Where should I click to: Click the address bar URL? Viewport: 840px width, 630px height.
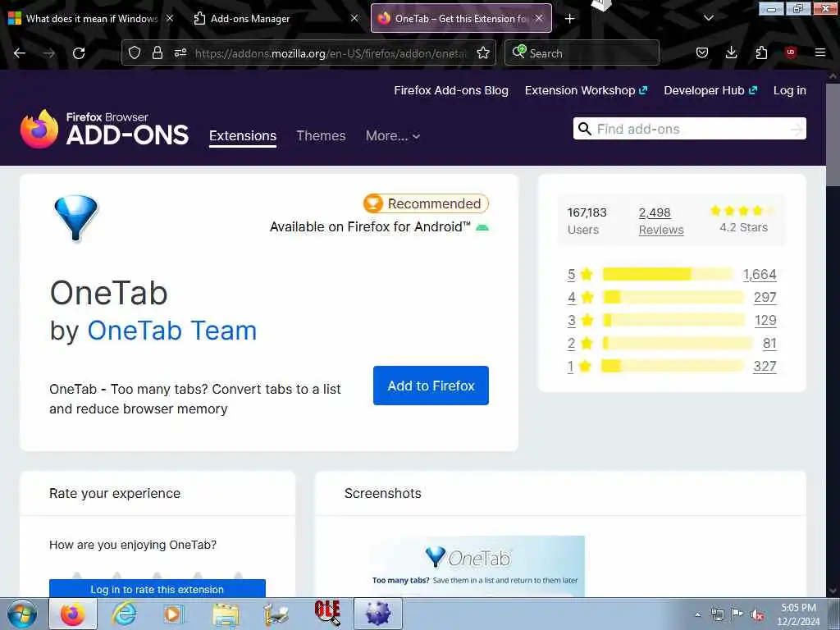331,53
